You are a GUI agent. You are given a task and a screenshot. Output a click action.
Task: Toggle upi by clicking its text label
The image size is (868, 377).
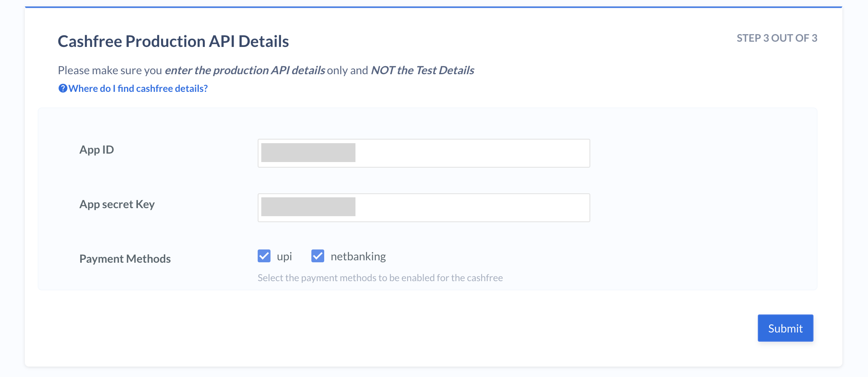pyautogui.click(x=285, y=257)
